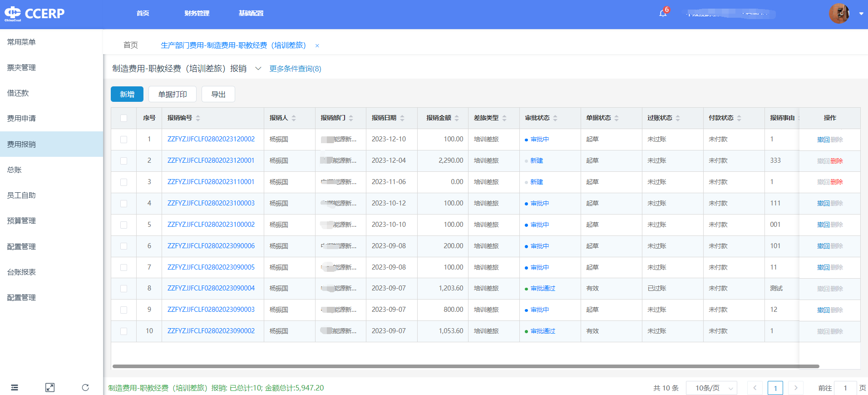Switch to the 首页 tab

[131, 45]
